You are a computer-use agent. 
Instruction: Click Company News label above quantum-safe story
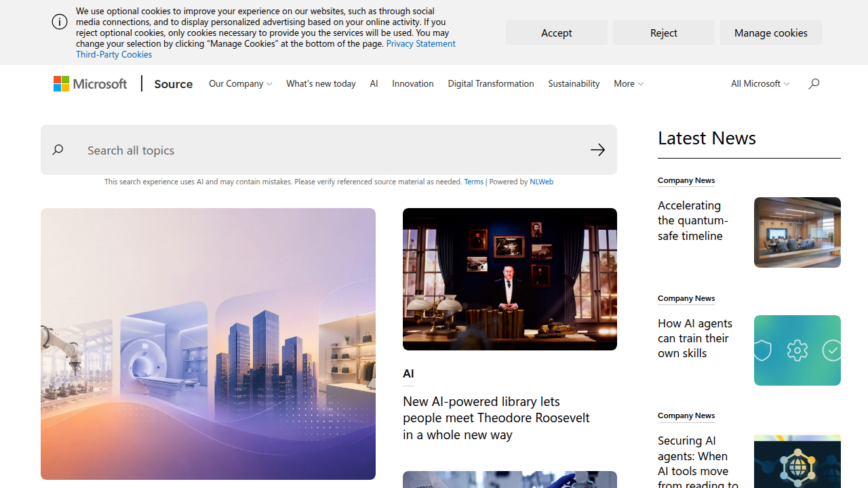pos(686,180)
